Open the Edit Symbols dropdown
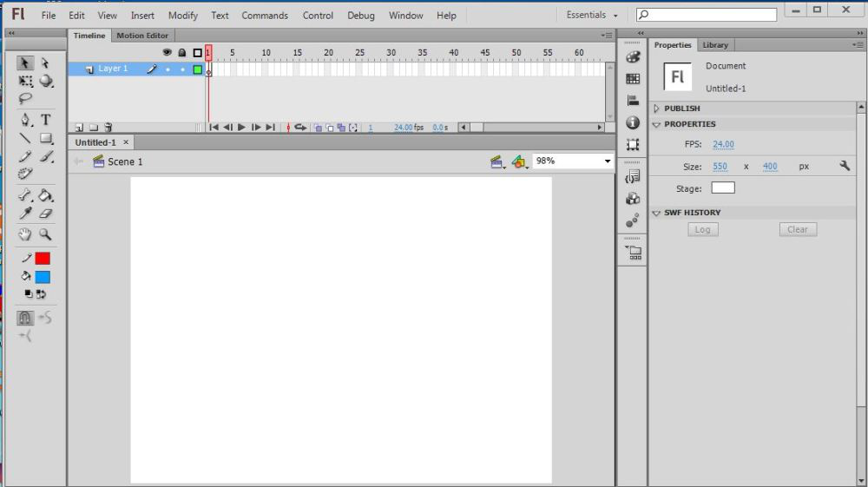This screenshot has width=868, height=487. tap(520, 161)
